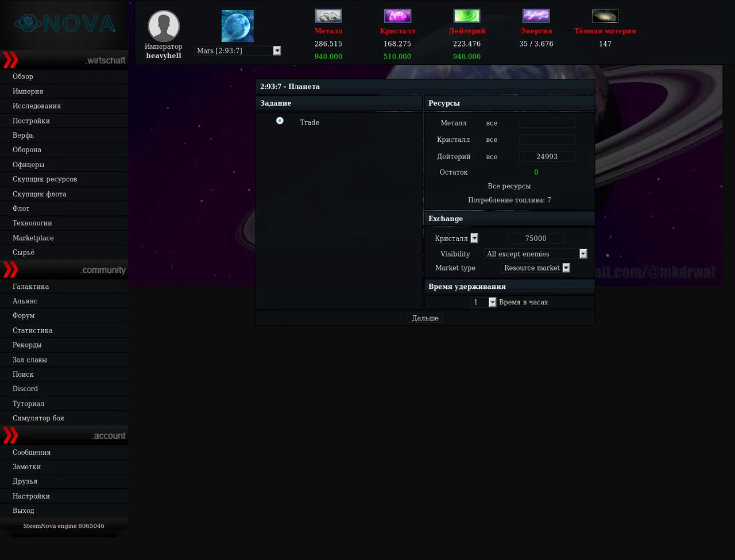
Task: Click the Crystal resource icon
Action: coord(397,16)
